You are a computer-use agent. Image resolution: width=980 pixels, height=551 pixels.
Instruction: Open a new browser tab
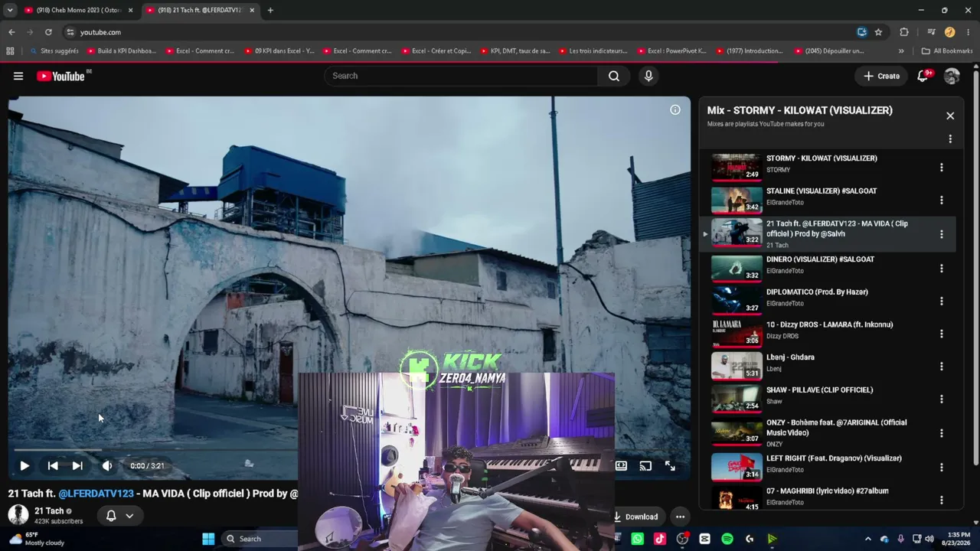pyautogui.click(x=270, y=10)
